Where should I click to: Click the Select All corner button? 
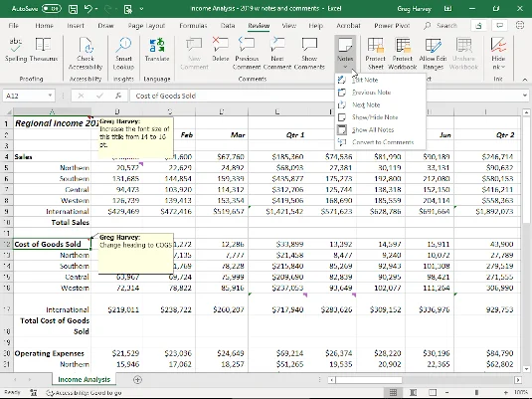point(8,111)
